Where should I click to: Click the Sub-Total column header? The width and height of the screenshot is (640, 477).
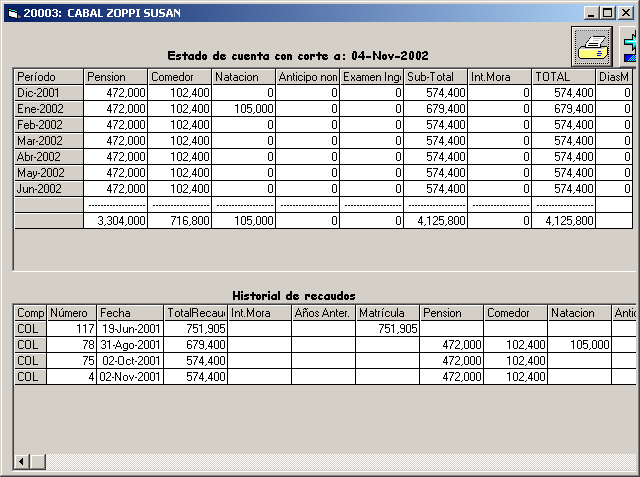[x=435, y=77]
